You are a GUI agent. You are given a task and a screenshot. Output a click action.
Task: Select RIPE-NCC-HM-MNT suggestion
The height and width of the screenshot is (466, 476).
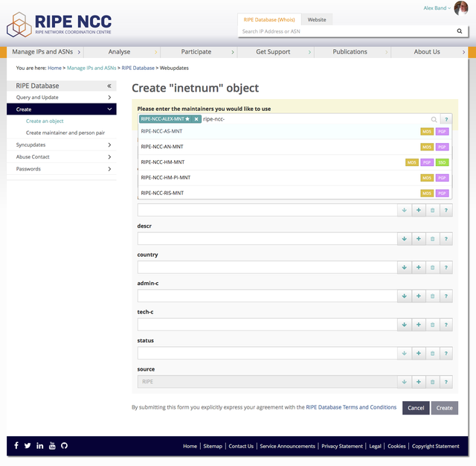click(x=295, y=162)
